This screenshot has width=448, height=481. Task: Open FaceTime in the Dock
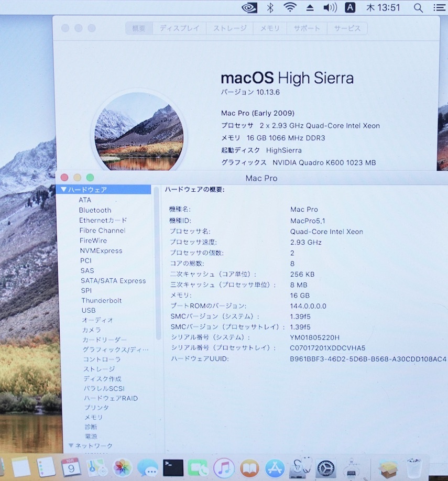(198, 468)
